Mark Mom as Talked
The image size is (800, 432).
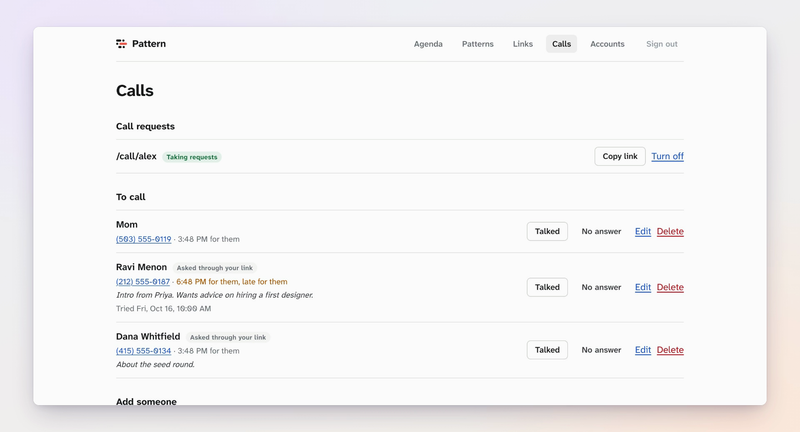[x=547, y=231]
